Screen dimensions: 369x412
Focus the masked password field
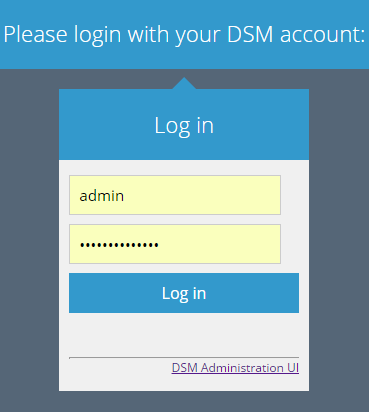(x=175, y=244)
